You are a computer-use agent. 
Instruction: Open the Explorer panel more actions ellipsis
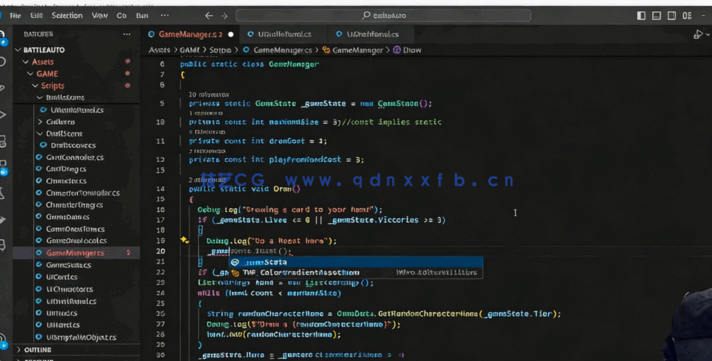[127, 34]
